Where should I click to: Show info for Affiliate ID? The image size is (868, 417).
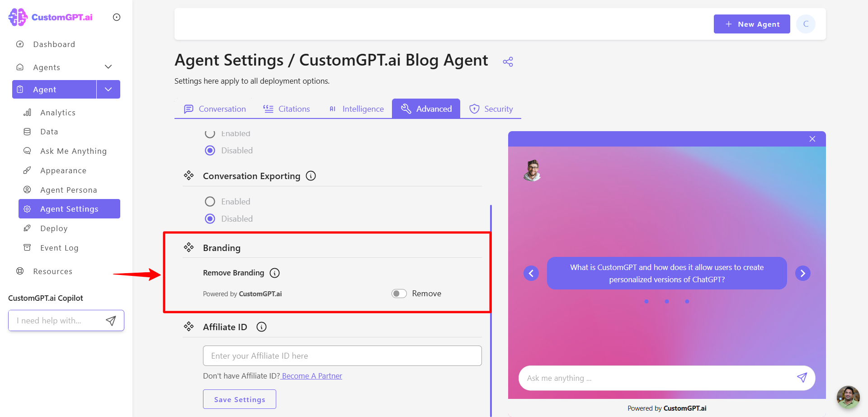(x=262, y=327)
